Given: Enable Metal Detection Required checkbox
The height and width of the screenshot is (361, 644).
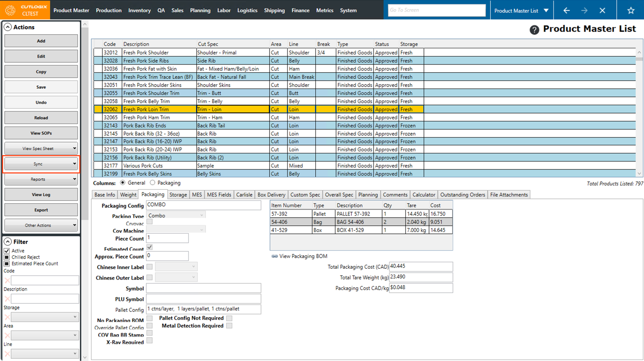Looking at the screenshot, I should click(x=229, y=326).
